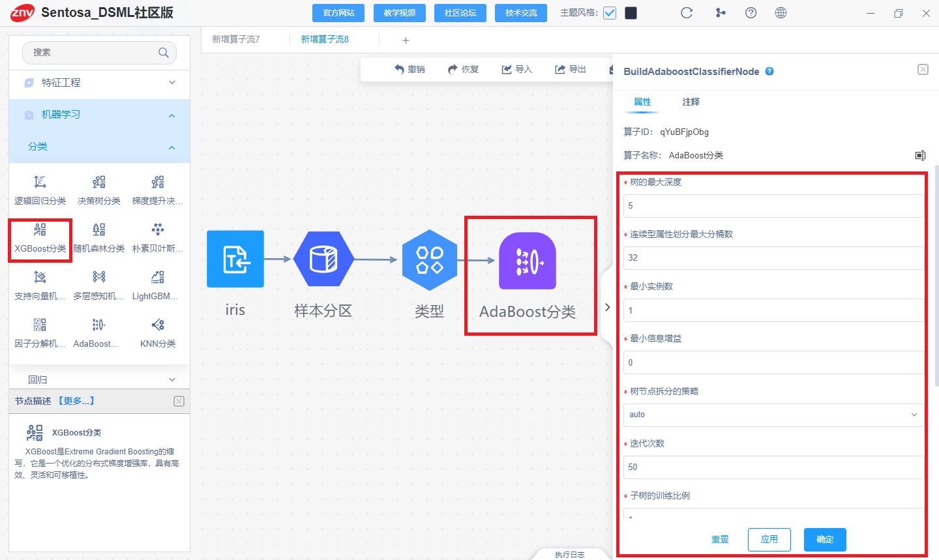Collapse properties panel with side arrow
The width and height of the screenshot is (939, 560).
(607, 307)
